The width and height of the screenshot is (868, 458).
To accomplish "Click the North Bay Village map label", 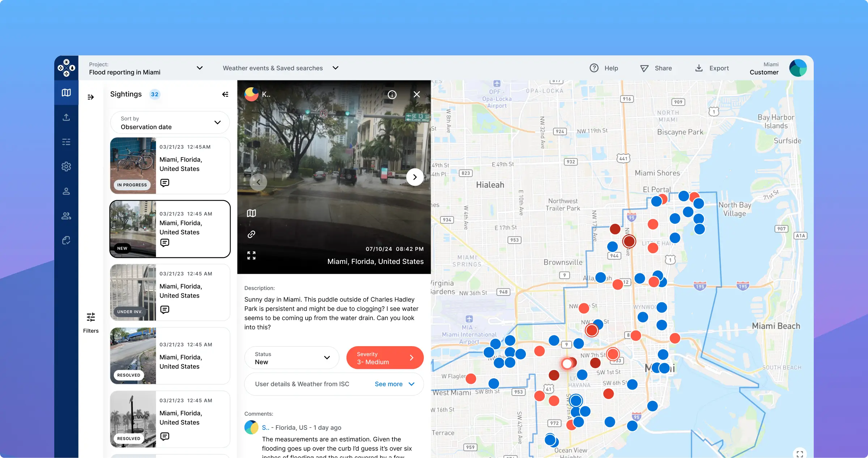I will click(735, 209).
